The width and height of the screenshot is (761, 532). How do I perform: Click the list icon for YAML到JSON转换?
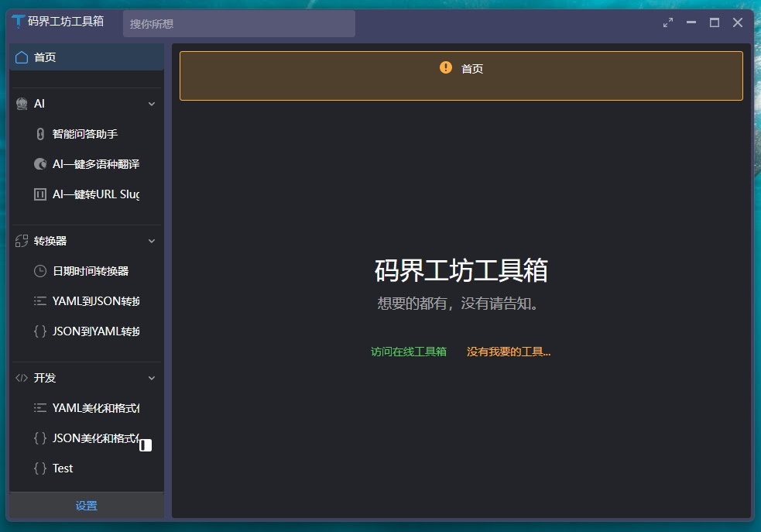(x=40, y=301)
